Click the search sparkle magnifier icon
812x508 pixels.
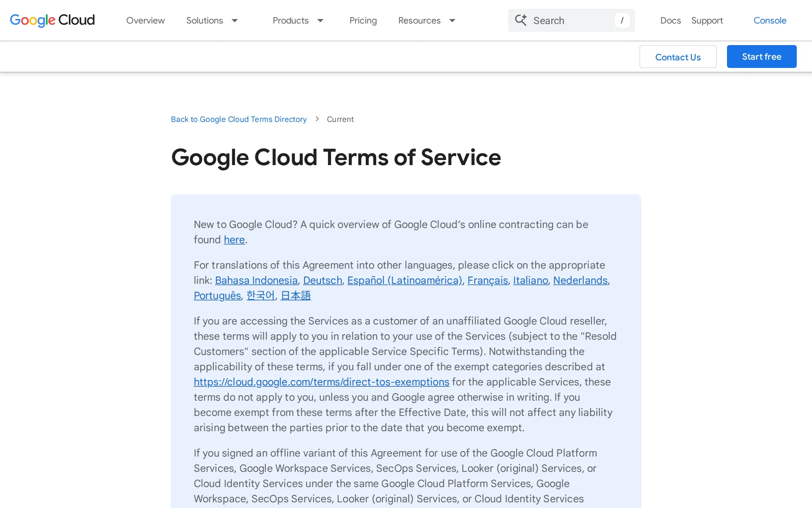click(x=521, y=20)
